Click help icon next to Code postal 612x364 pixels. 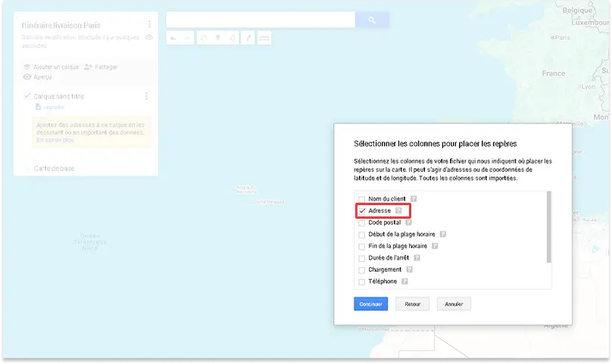[x=408, y=222]
